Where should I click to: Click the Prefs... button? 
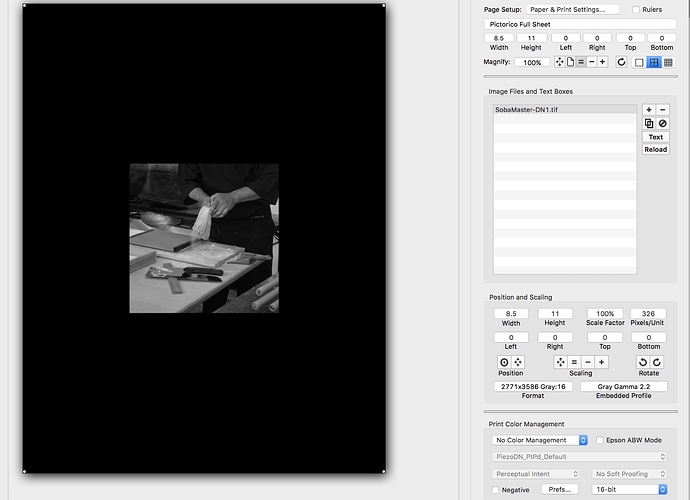click(x=559, y=490)
